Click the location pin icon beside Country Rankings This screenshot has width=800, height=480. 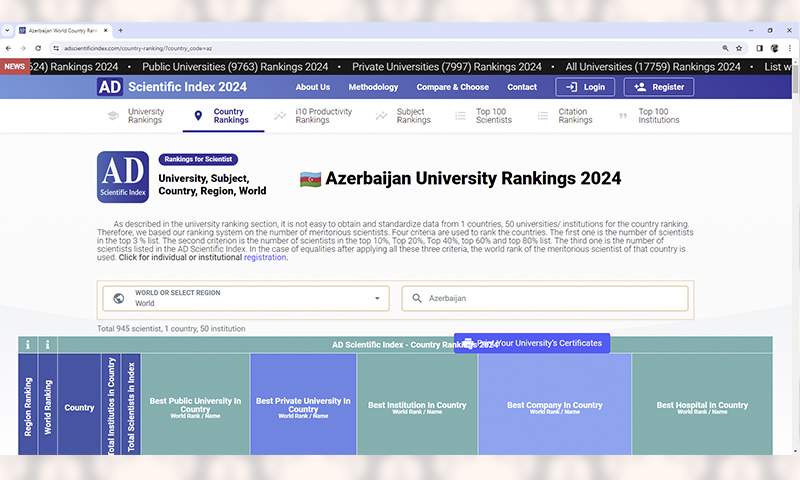point(198,115)
